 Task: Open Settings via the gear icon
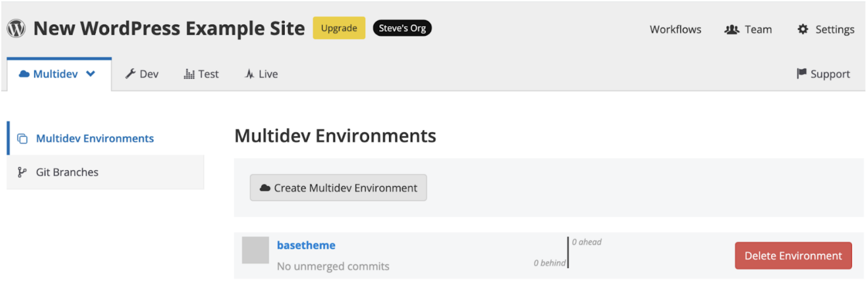click(x=803, y=29)
